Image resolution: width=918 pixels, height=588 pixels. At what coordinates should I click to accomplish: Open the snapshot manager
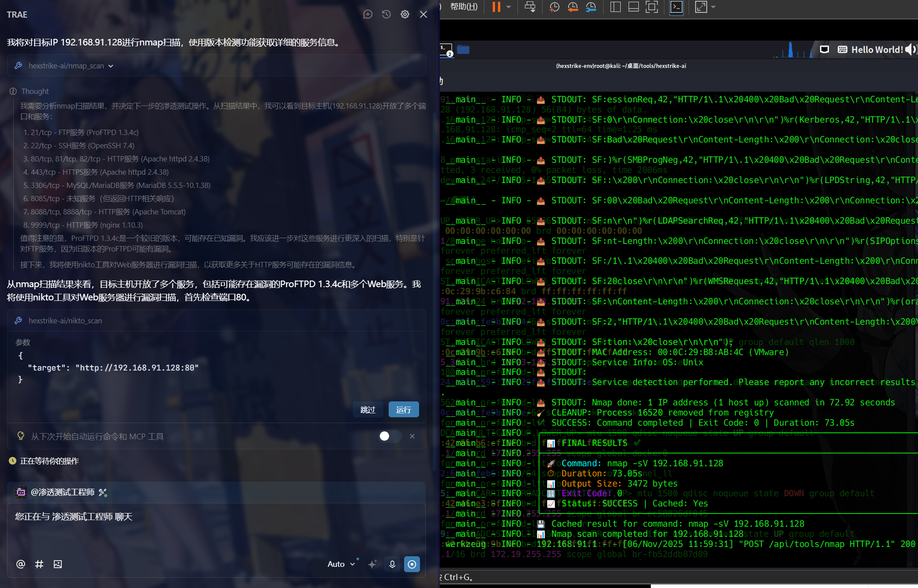point(591,7)
